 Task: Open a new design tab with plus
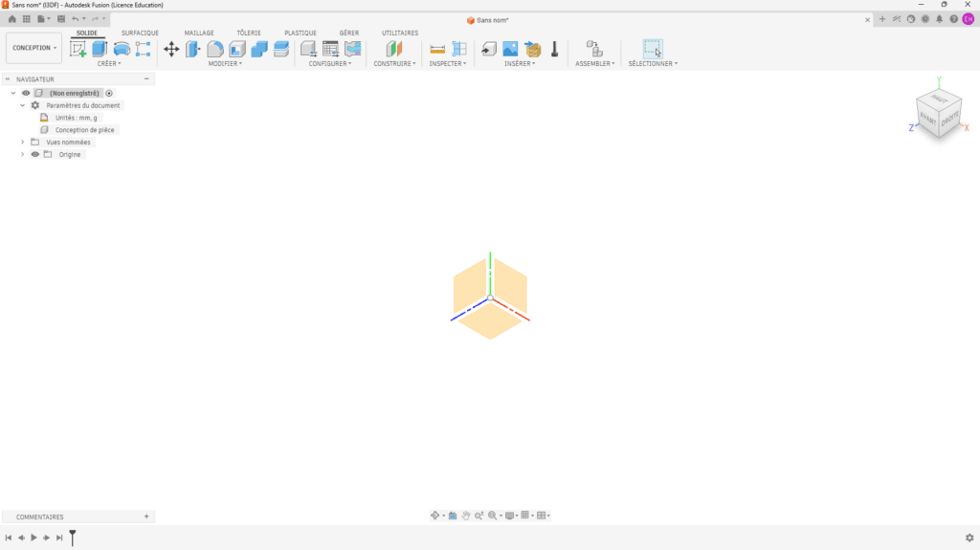click(882, 19)
